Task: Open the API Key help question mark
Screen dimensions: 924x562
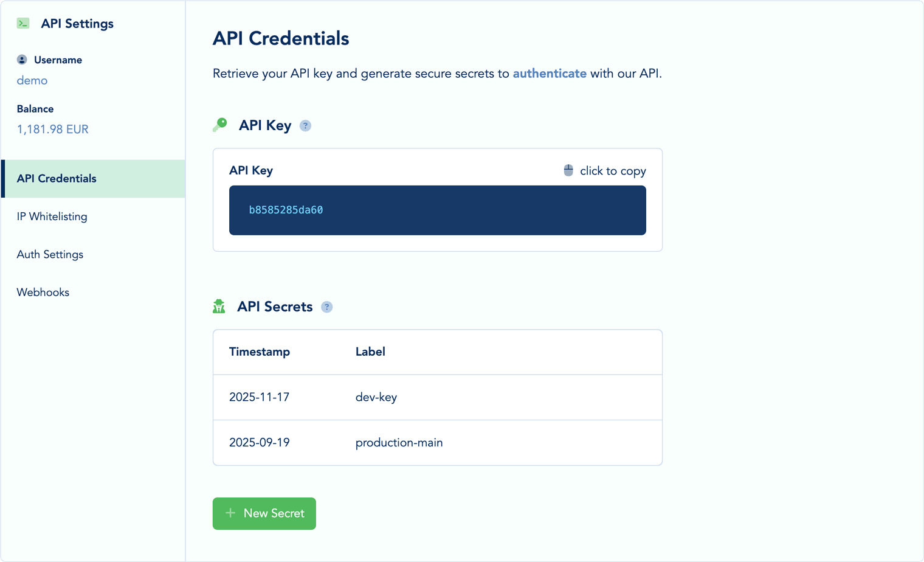Action: [305, 125]
